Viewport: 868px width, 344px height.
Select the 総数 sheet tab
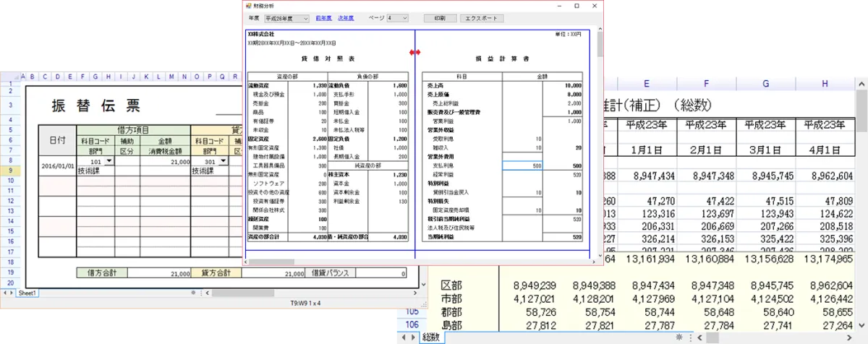(x=430, y=337)
